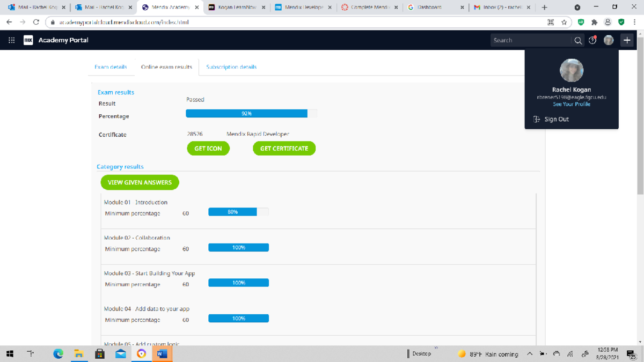Click Rachel Kogan's profile avatar
Viewport: 644px width, 362px height.
pyautogui.click(x=571, y=70)
